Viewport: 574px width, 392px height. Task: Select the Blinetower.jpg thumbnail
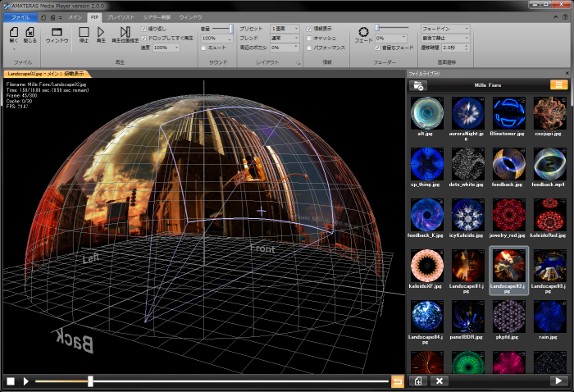pos(509,112)
